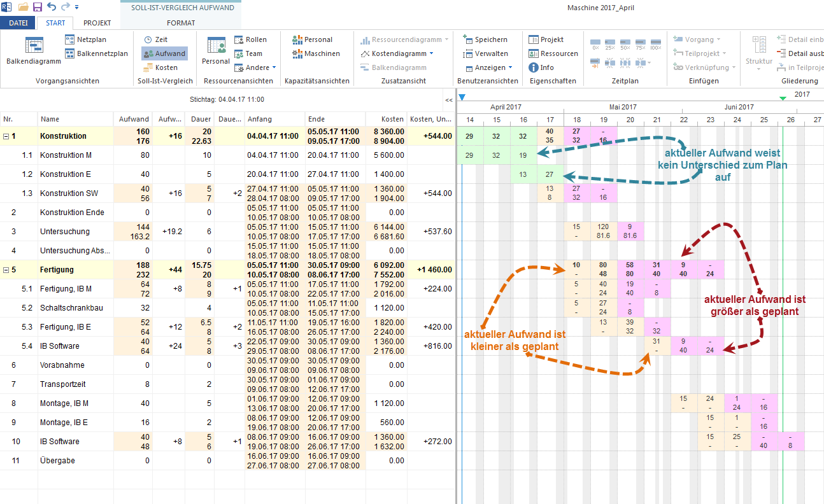This screenshot has width=824, height=504.
Task: Toggle the Aufwand comparison view
Action: coord(164,53)
